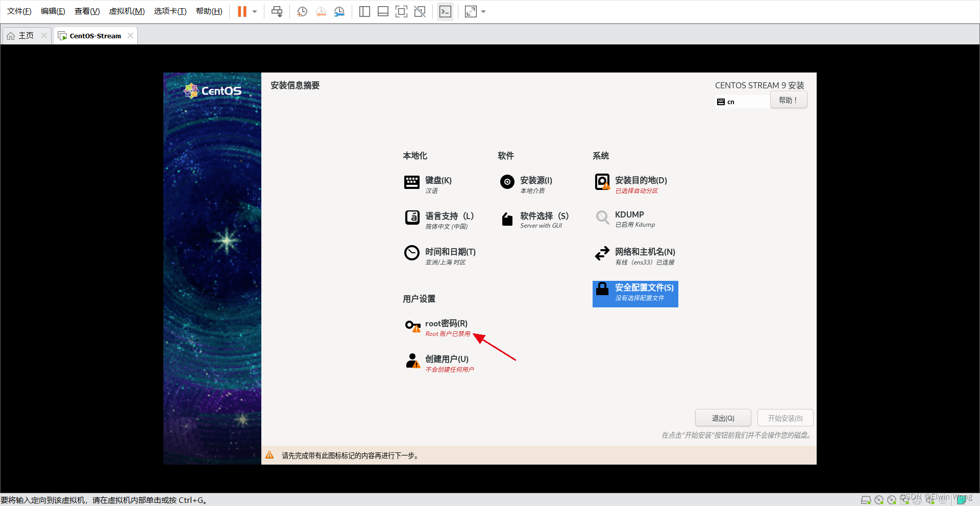Open 时间和日期(T) clock settings
The height and width of the screenshot is (506, 980).
440,256
